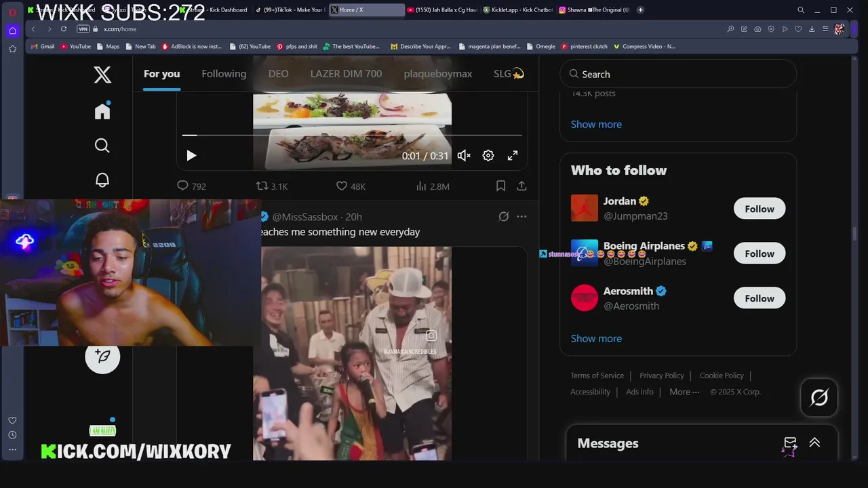Switch to Kicklet.app Chatbot tab

[518, 10]
